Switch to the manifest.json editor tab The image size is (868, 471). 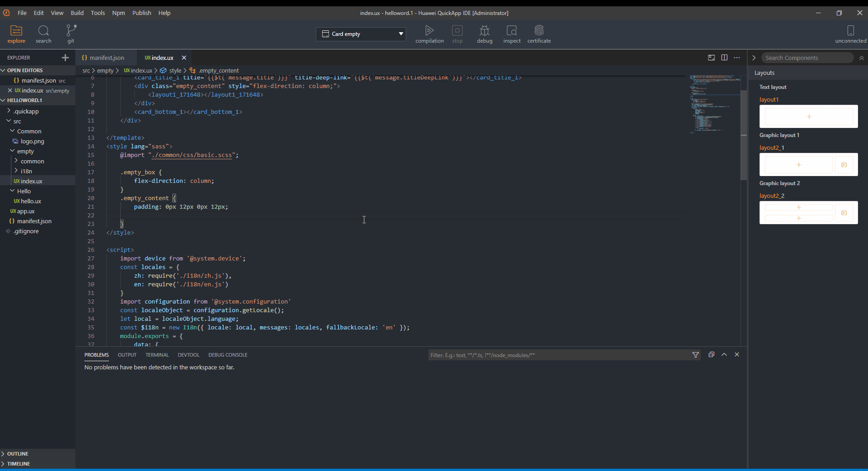(x=106, y=58)
